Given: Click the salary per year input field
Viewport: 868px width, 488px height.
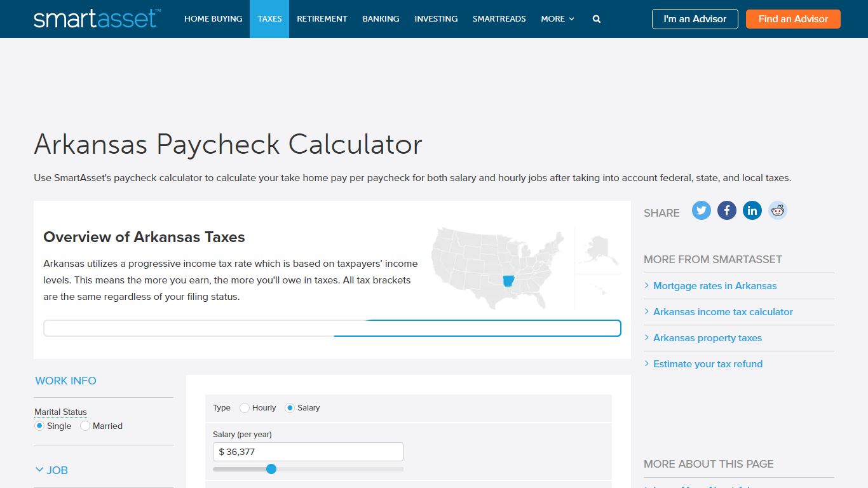Looking at the screenshot, I should tap(308, 452).
